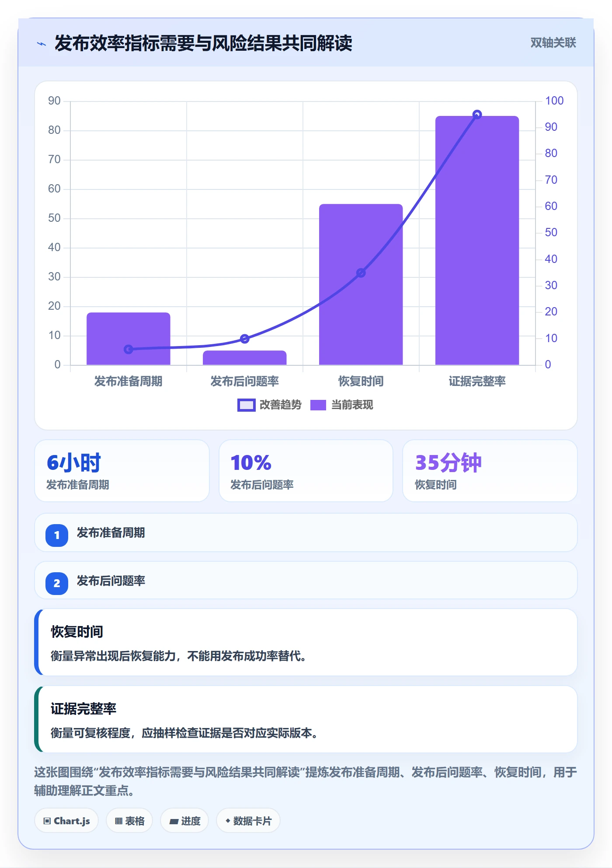Click the 10% stat card

point(306,471)
